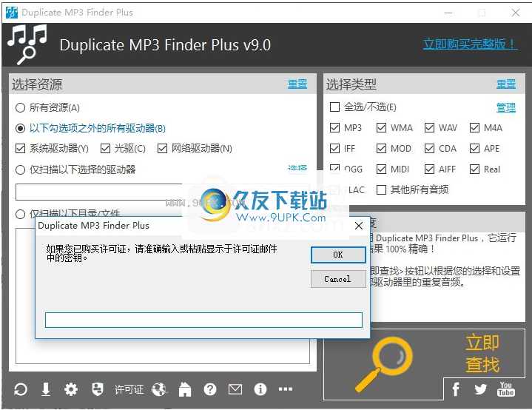The width and height of the screenshot is (532, 410).
Task: Toggle 系统驱动器(Y) checkbox
Action: click(x=21, y=149)
